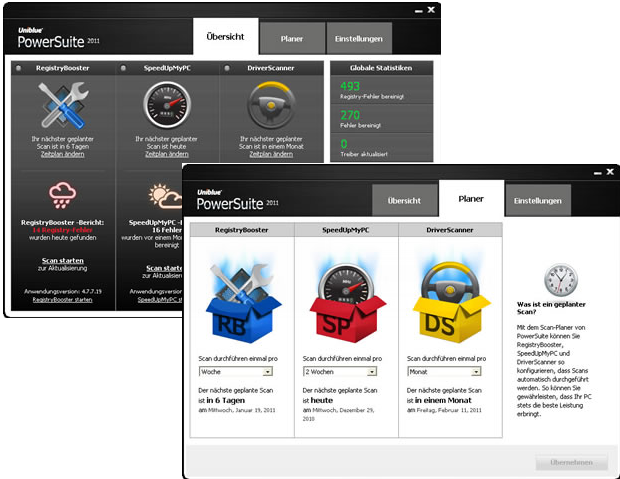Click the 'Globale Statistiken' header

(381, 68)
